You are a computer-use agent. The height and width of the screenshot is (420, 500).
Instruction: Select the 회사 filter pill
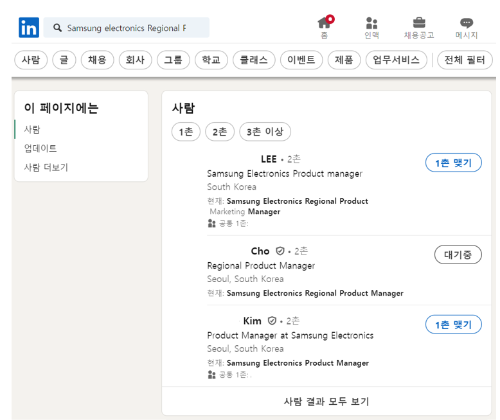[135, 60]
